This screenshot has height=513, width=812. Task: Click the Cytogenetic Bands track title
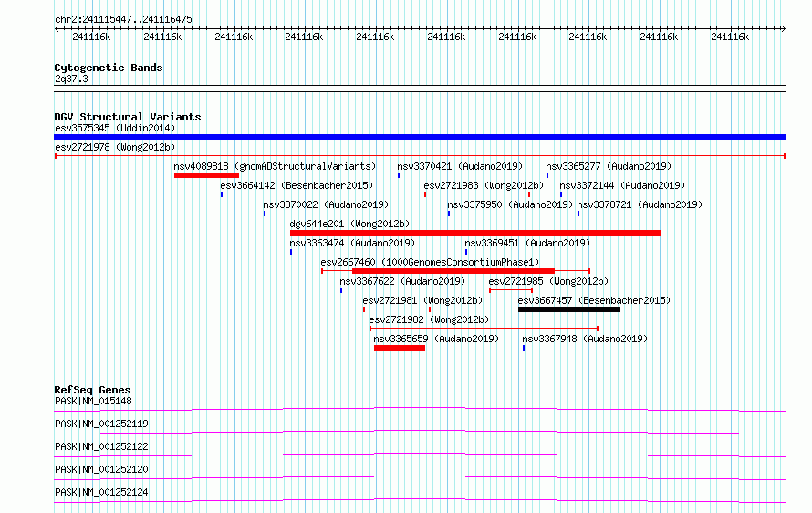pos(109,68)
